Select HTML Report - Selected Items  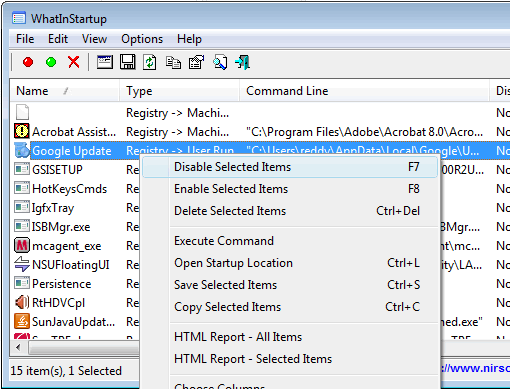click(x=290, y=359)
